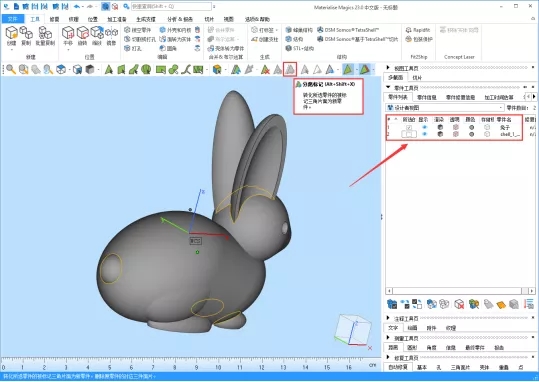The height and width of the screenshot is (382, 539).
Task: Hide the shell_1 part with its eye icon
Action: tap(425, 134)
